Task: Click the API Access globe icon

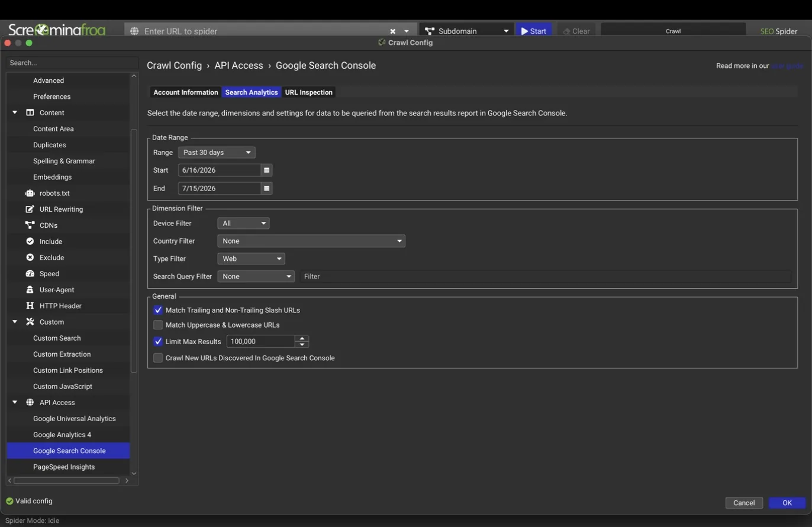Action: coord(30,402)
